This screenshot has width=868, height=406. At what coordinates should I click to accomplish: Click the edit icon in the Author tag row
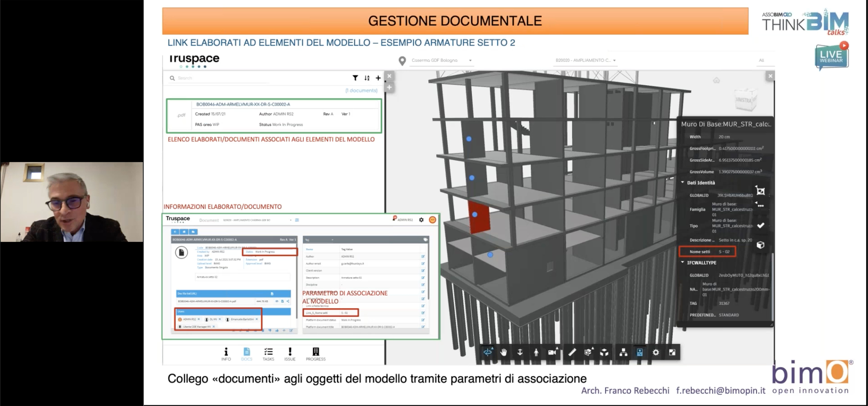coord(423,256)
